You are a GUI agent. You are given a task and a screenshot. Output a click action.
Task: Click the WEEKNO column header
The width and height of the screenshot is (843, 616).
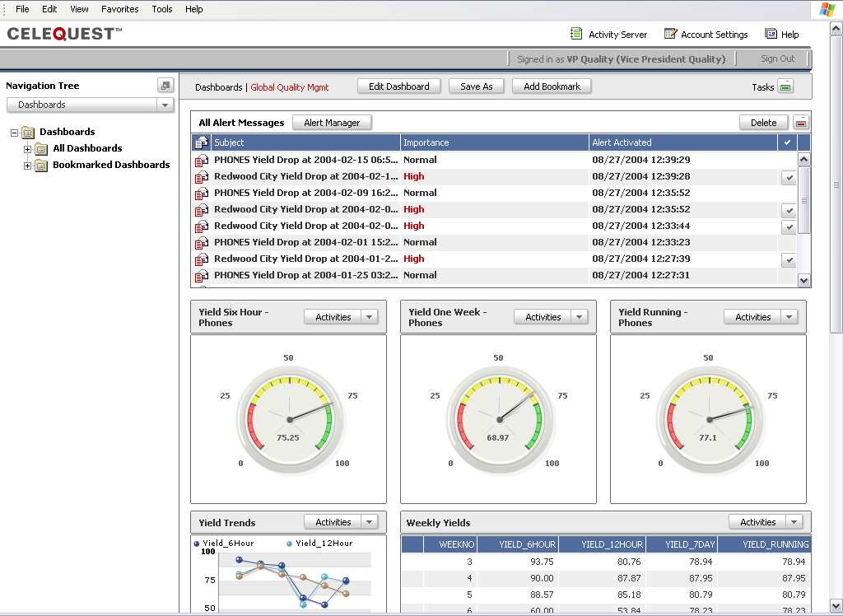pyautogui.click(x=450, y=544)
